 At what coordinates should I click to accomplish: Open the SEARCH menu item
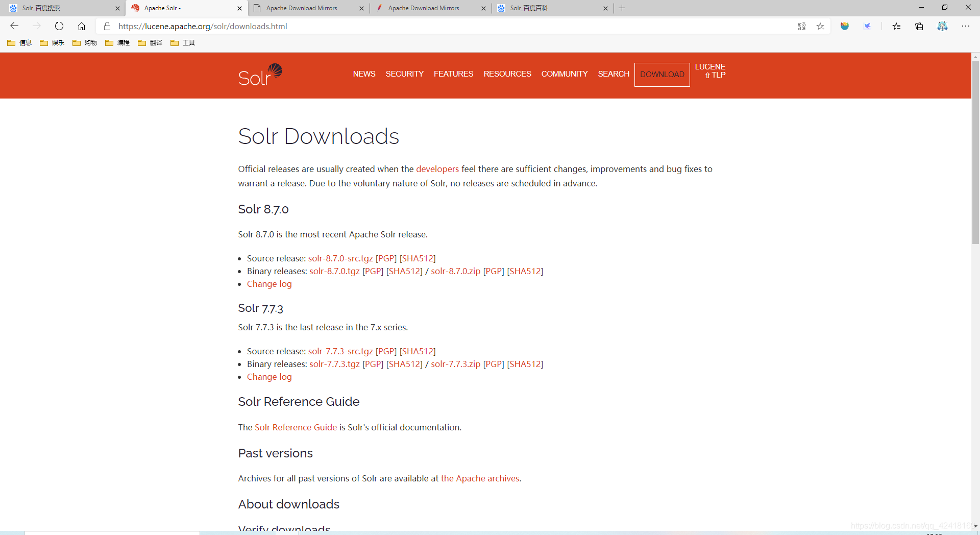coord(614,74)
